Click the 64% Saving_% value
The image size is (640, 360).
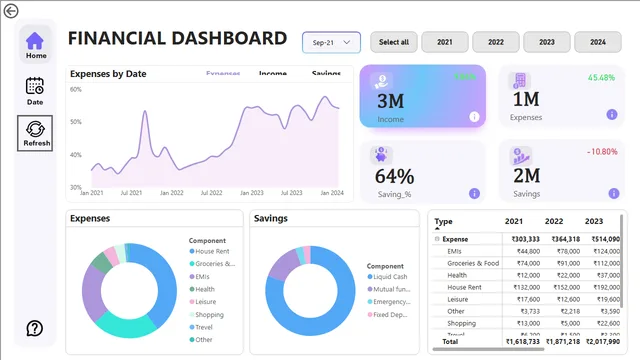coord(394,177)
